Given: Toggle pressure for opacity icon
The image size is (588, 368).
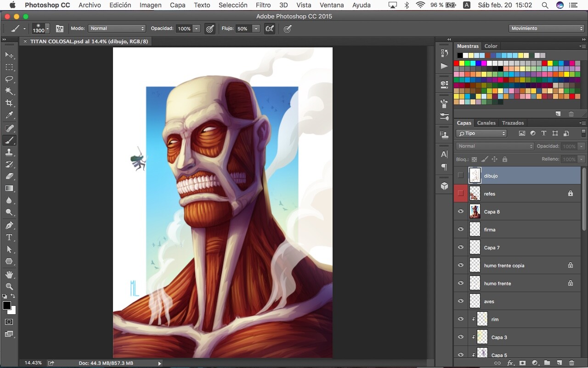Looking at the screenshot, I should click(210, 29).
